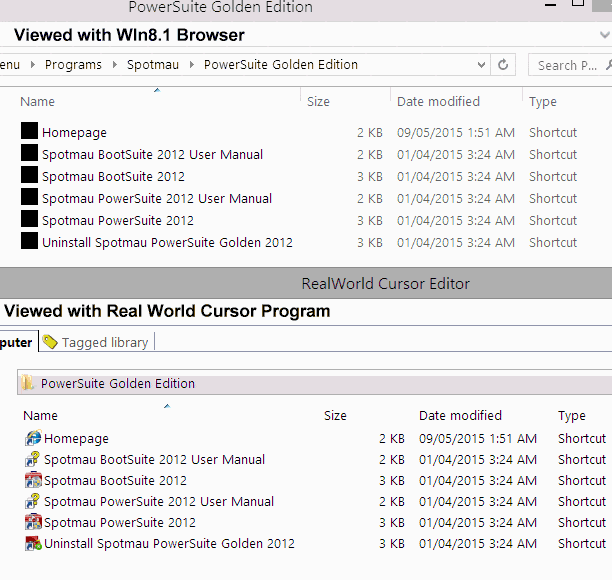Expand the chevron after Programs in breadcrumb

[114, 65]
